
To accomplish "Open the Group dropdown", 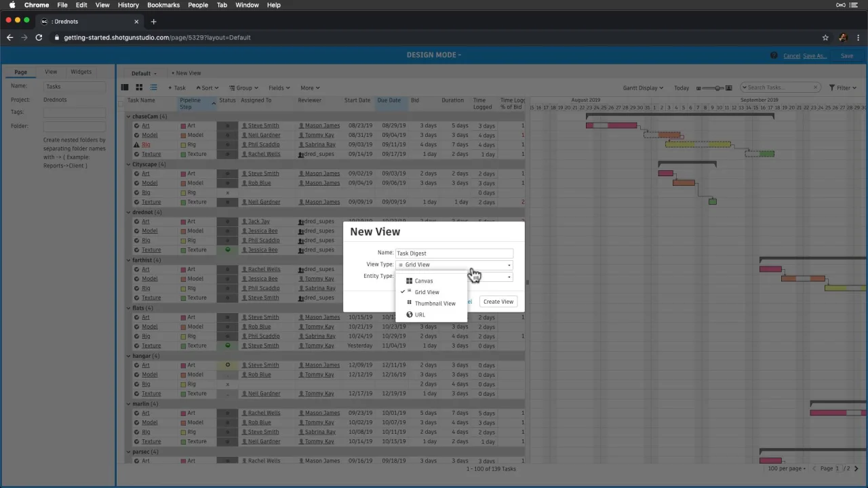I will tap(244, 88).
